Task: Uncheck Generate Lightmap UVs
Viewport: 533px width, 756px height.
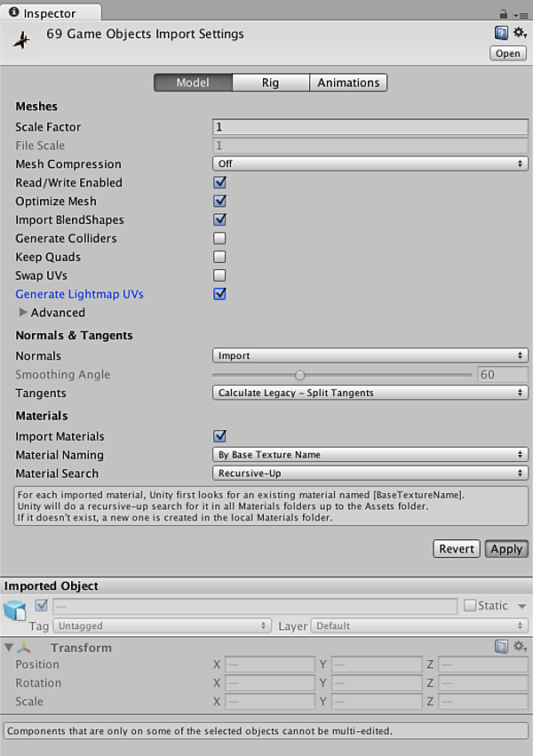Action: pyautogui.click(x=219, y=294)
